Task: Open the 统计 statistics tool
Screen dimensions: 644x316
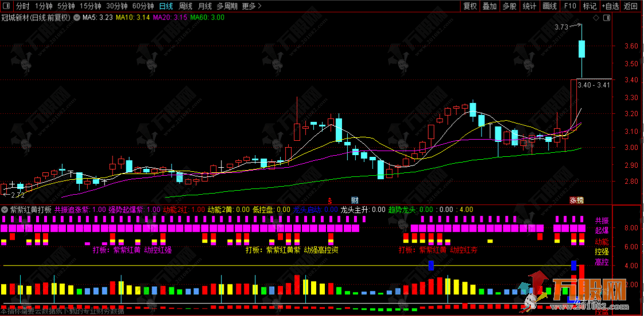Action: (x=529, y=6)
